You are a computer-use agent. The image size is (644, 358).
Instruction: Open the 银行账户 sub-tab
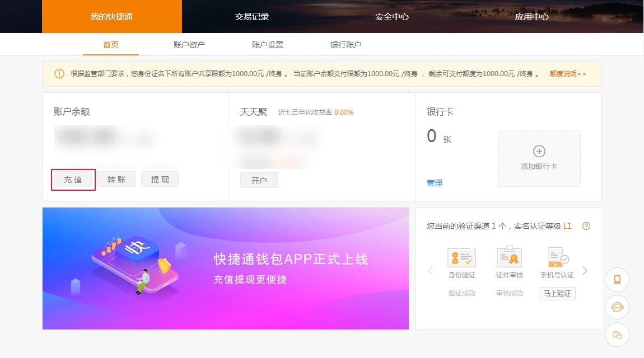tap(346, 45)
